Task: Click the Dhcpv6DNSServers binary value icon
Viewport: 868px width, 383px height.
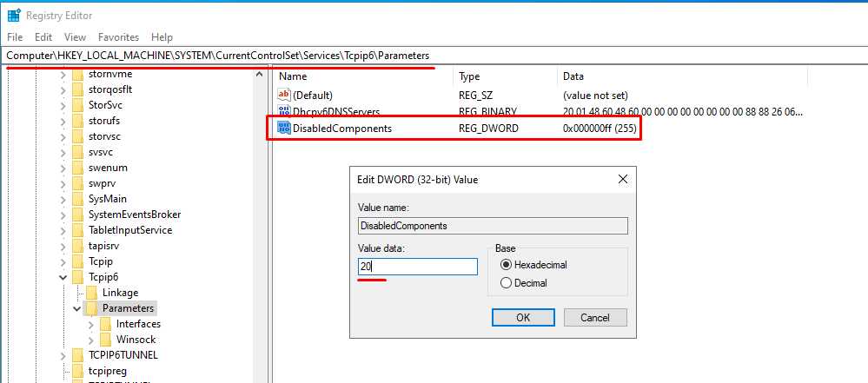Action: pos(283,112)
